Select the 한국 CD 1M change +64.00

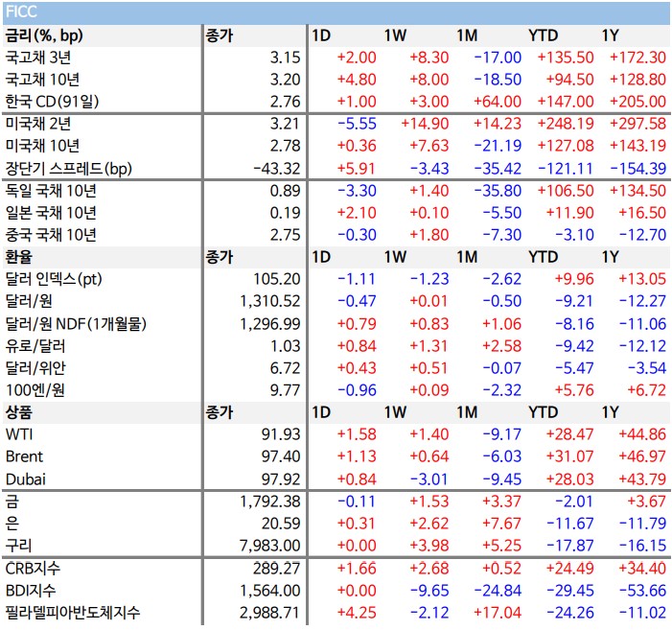[498, 102]
